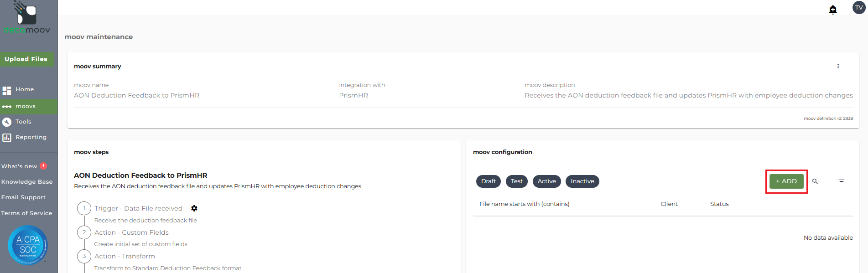Open the TV user avatar menu

point(859,7)
